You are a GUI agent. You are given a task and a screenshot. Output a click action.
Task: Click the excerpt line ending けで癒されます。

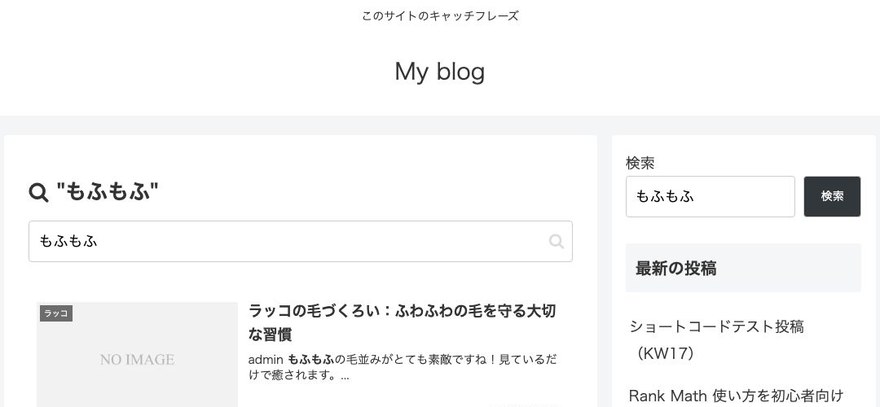coord(299,376)
